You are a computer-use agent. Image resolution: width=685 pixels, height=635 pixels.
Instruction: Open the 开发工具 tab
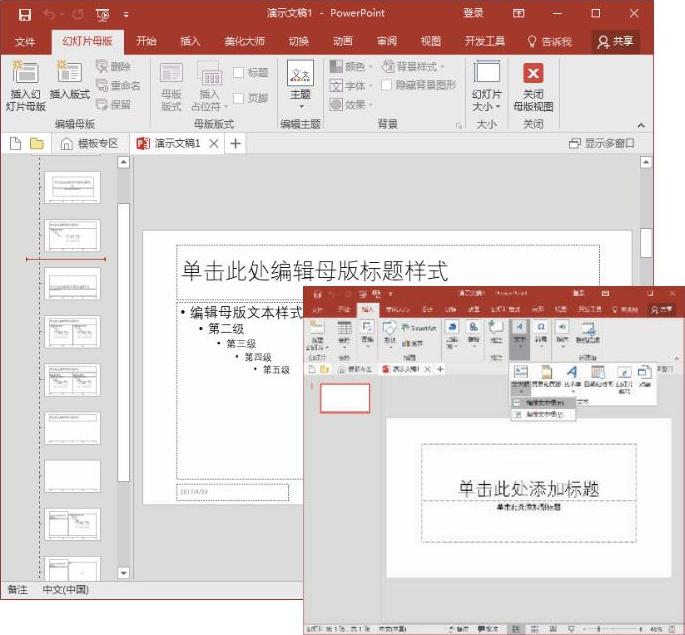484,41
